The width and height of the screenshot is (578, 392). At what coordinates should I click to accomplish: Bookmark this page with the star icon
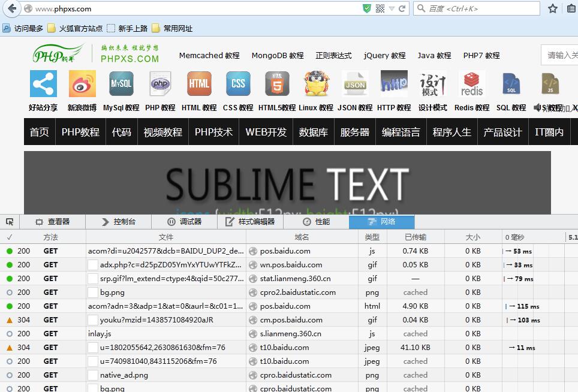click(x=552, y=8)
